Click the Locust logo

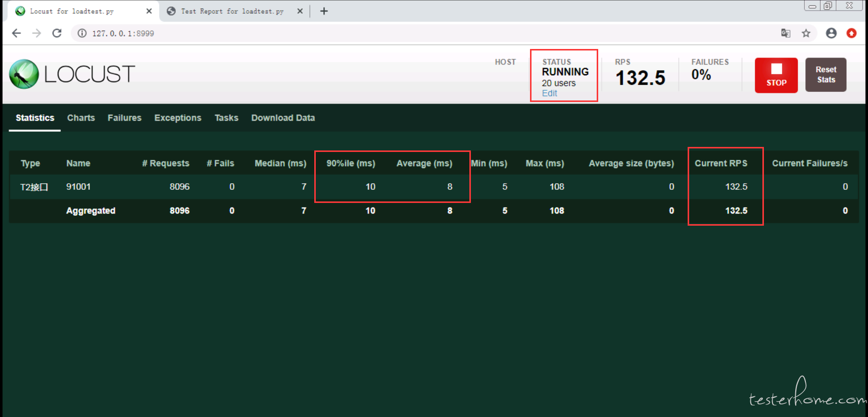tap(72, 74)
